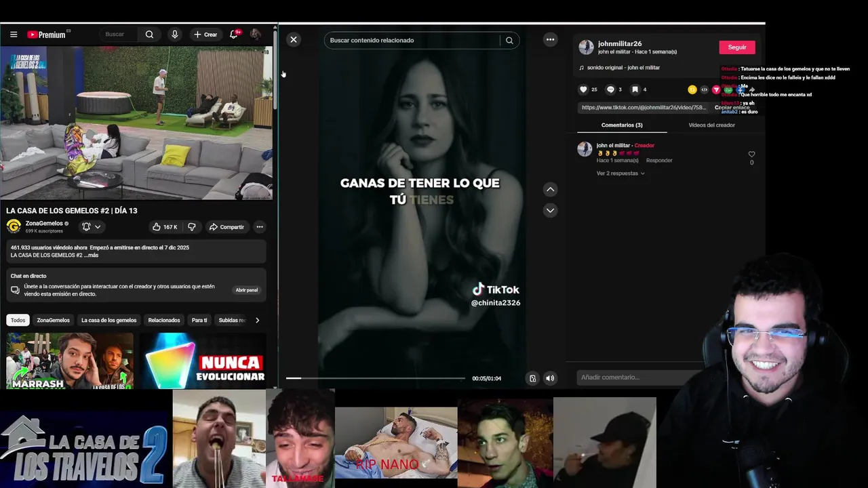Open commenter john el militar avatar
Image resolution: width=868 pixels, height=488 pixels.
tap(585, 149)
